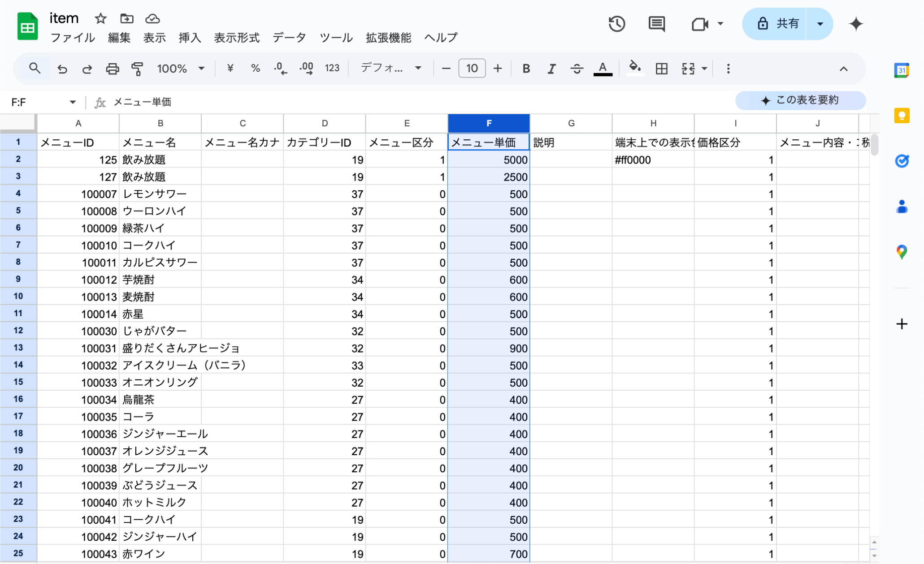Apply yen currency format
The image size is (924, 564).
(x=230, y=68)
